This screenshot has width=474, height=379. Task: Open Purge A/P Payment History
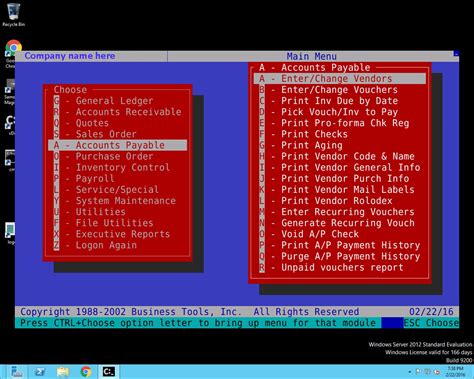[x=340, y=256]
